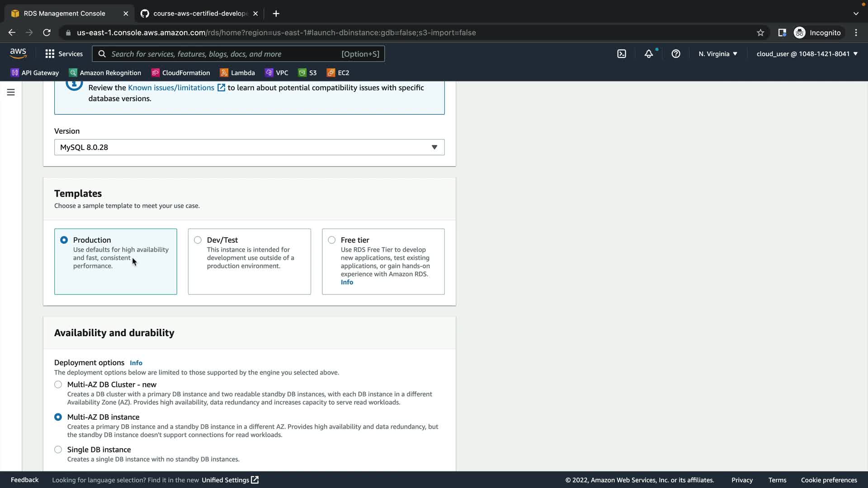Image resolution: width=868 pixels, height=488 pixels.
Task: Open the Known issues/limitations link
Action: click(171, 88)
